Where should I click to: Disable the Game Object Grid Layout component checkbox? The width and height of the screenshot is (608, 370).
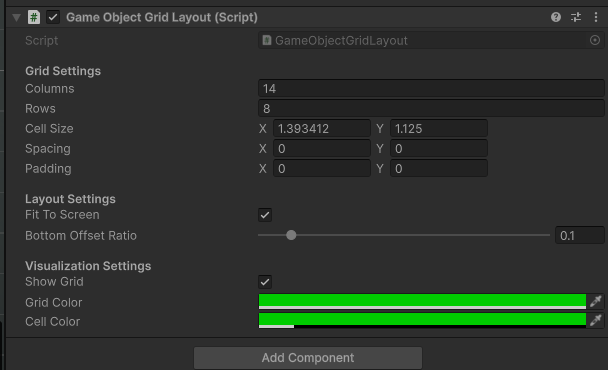click(53, 17)
